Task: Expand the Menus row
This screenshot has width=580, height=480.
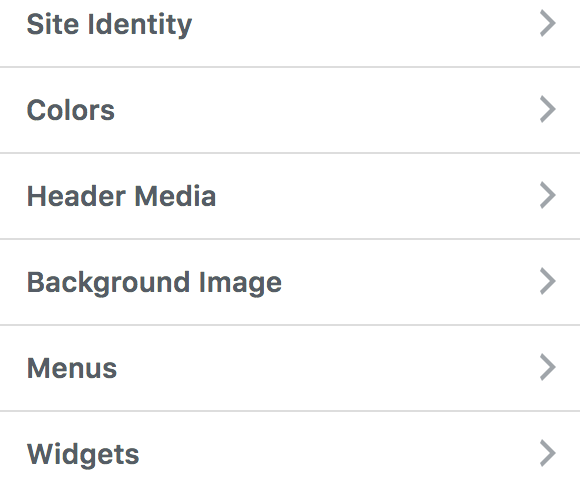Action: (x=290, y=368)
